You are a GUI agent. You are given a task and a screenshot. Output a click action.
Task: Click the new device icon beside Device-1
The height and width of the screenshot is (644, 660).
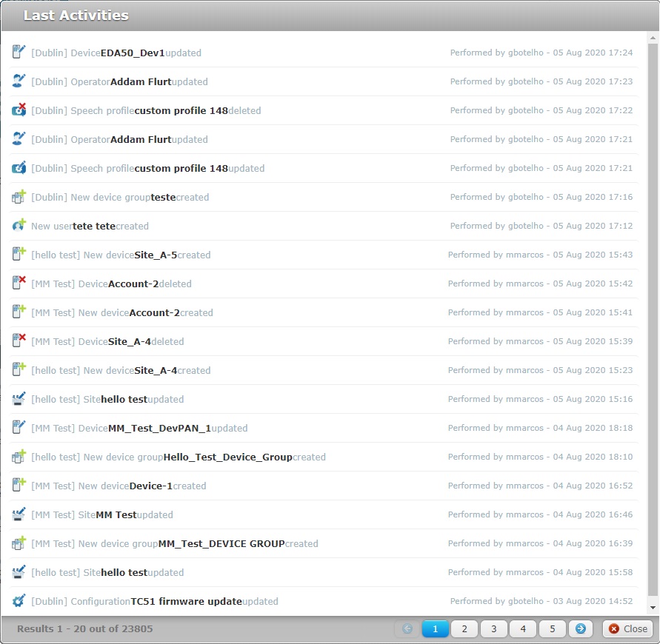tap(18, 485)
